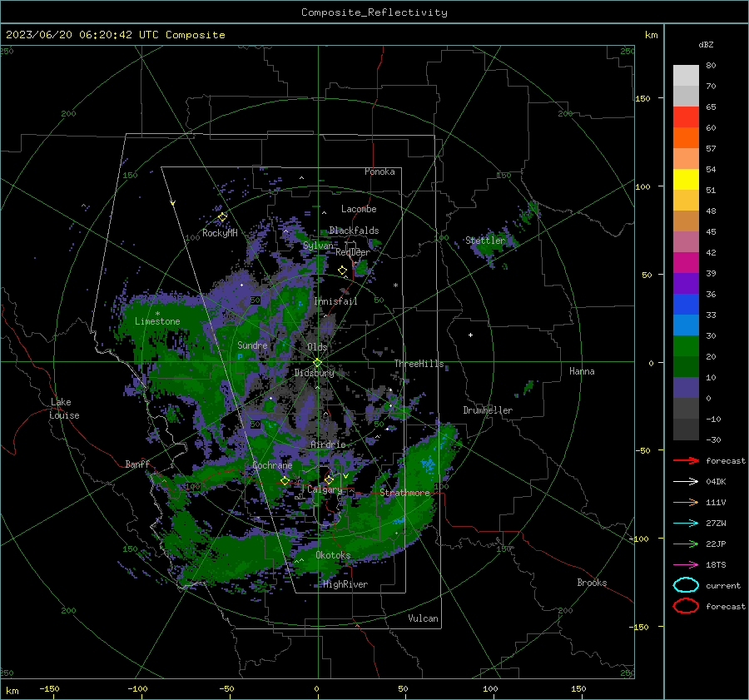
Task: Click the Drumheller label
Action: click(x=488, y=410)
